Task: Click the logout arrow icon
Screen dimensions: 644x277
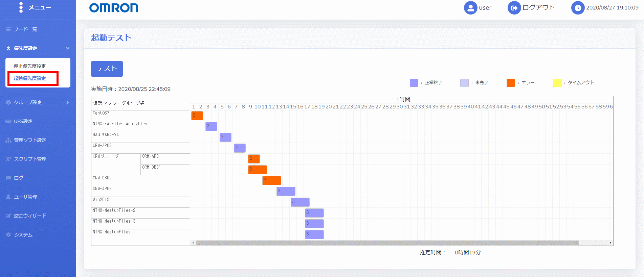Action: point(514,8)
